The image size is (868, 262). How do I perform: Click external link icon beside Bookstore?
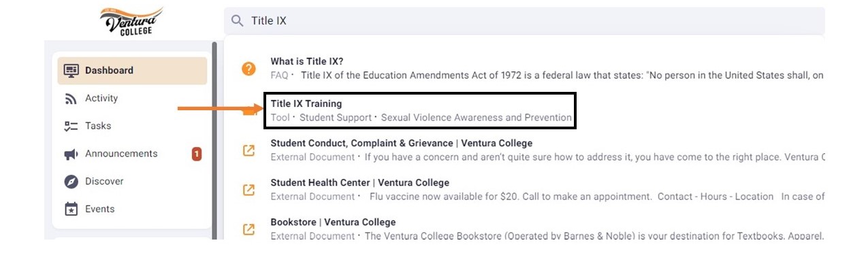click(248, 229)
